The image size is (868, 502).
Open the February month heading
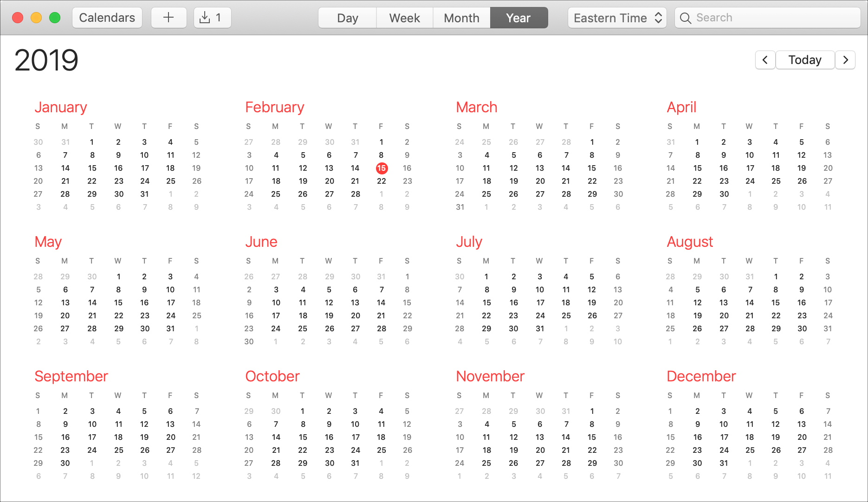click(275, 107)
